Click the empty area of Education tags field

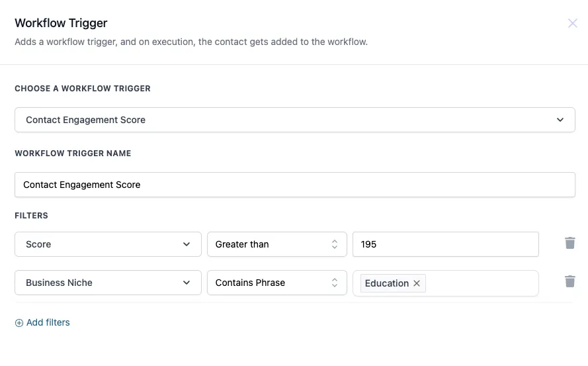(482, 283)
